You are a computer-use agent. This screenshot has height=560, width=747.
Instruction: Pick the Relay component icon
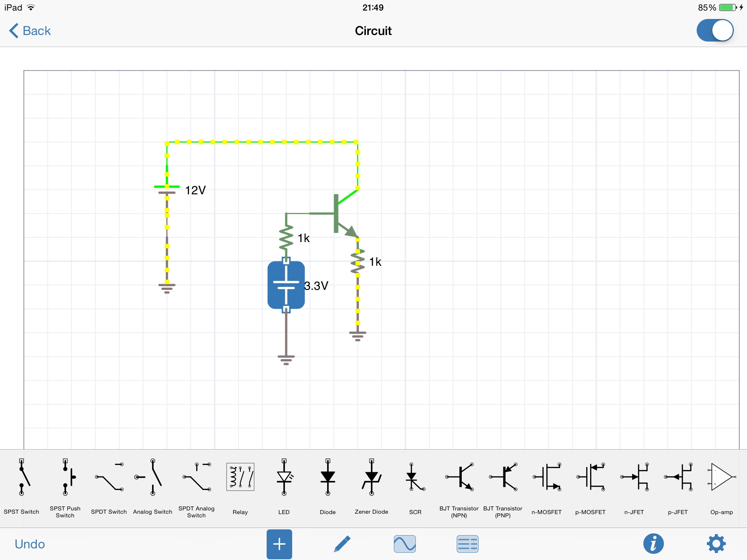pos(240,478)
